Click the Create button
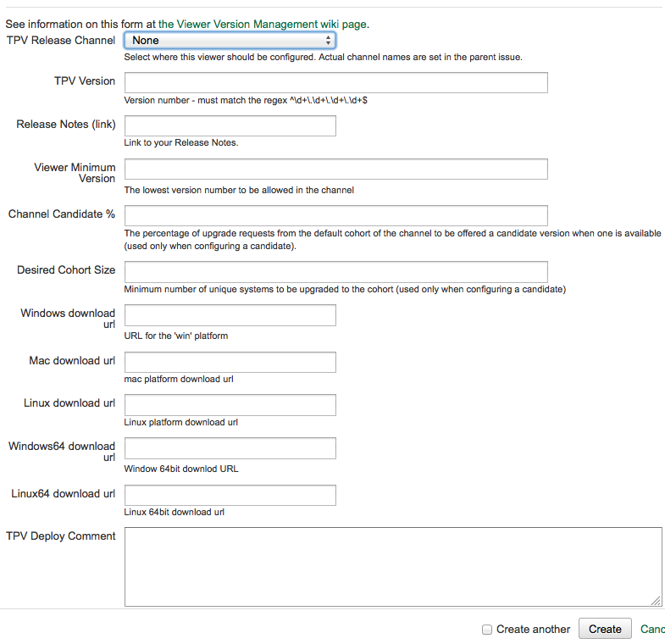Screen dimensions: 665x644 coord(605,629)
